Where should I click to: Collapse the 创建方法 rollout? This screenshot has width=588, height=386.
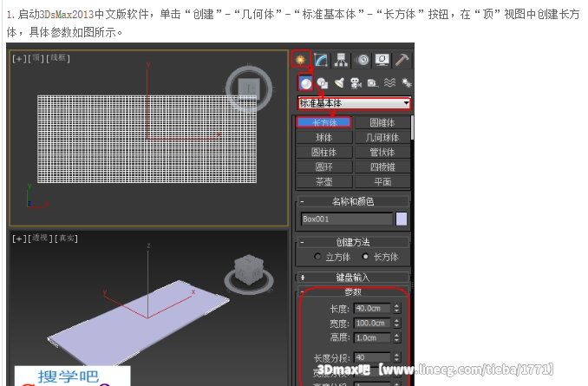353,242
